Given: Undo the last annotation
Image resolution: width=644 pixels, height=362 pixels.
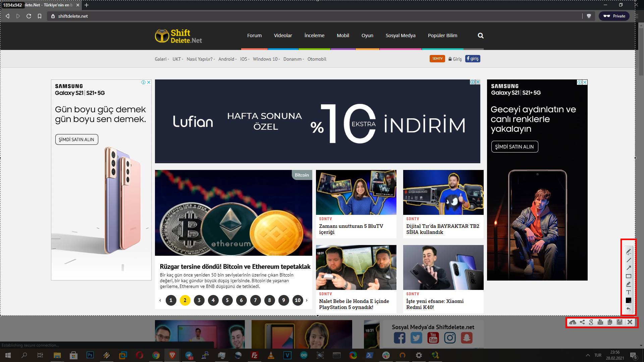Looking at the screenshot, I should point(629,309).
